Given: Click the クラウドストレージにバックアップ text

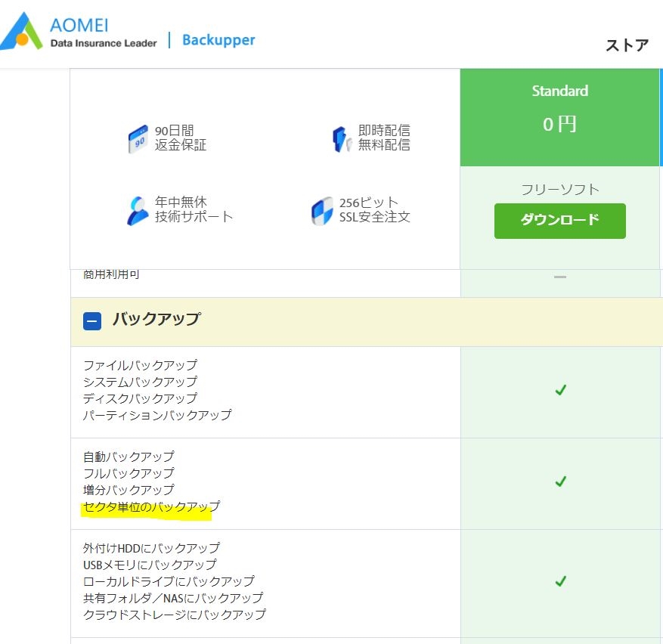Looking at the screenshot, I should coord(175,615).
